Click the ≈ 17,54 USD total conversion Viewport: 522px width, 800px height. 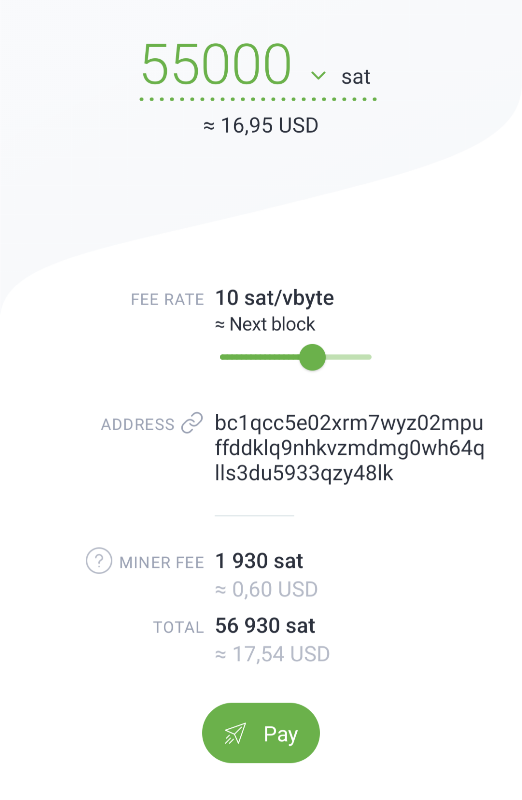tap(272, 654)
